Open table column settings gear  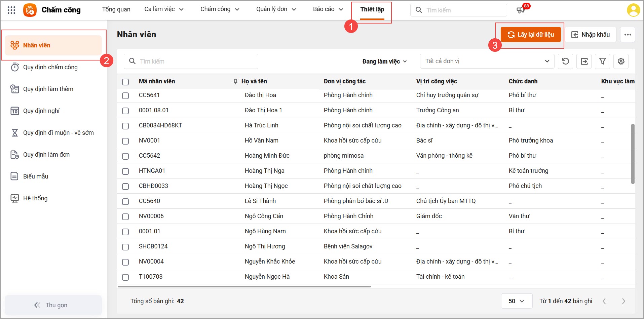click(x=621, y=61)
